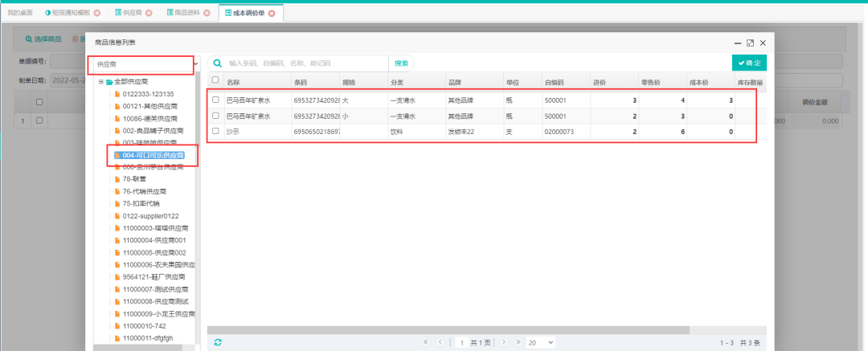Screen dimensions: 868x351
Task: Go to the first page with the double-left arrow
Action: [x=426, y=342]
